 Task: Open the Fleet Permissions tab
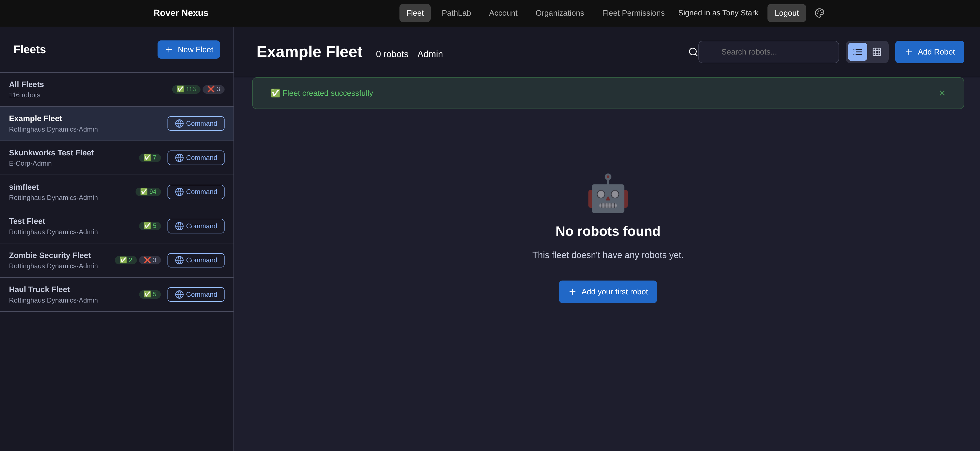[633, 13]
